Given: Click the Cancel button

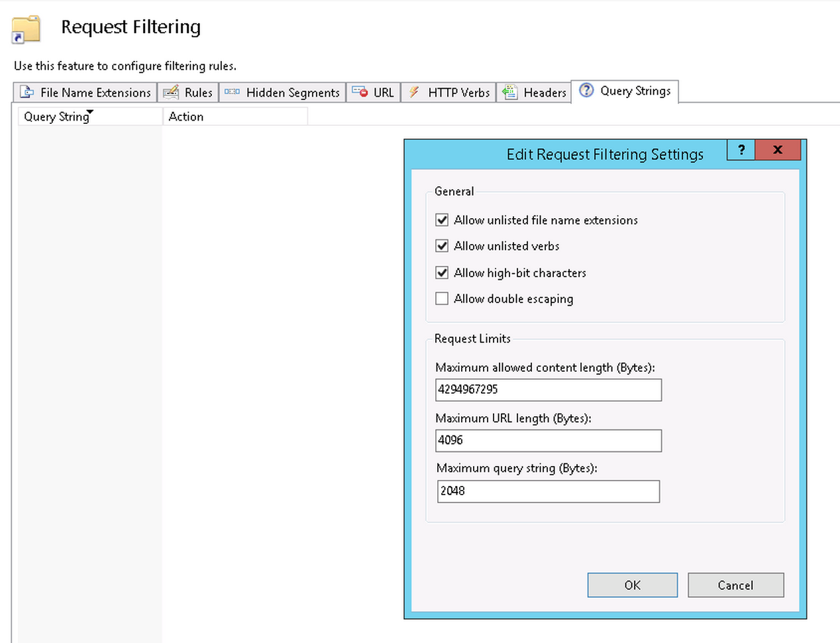Looking at the screenshot, I should pos(735,585).
